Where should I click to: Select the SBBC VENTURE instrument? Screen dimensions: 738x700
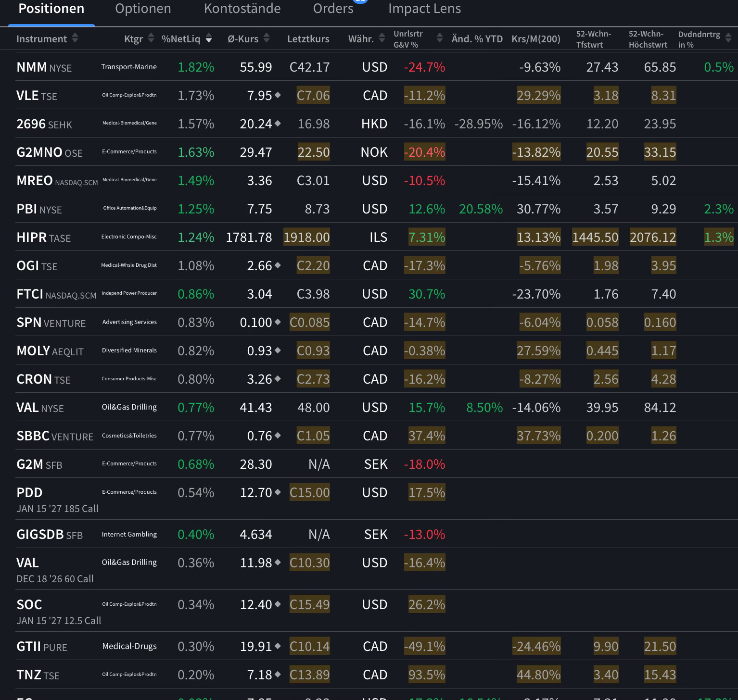pos(55,436)
